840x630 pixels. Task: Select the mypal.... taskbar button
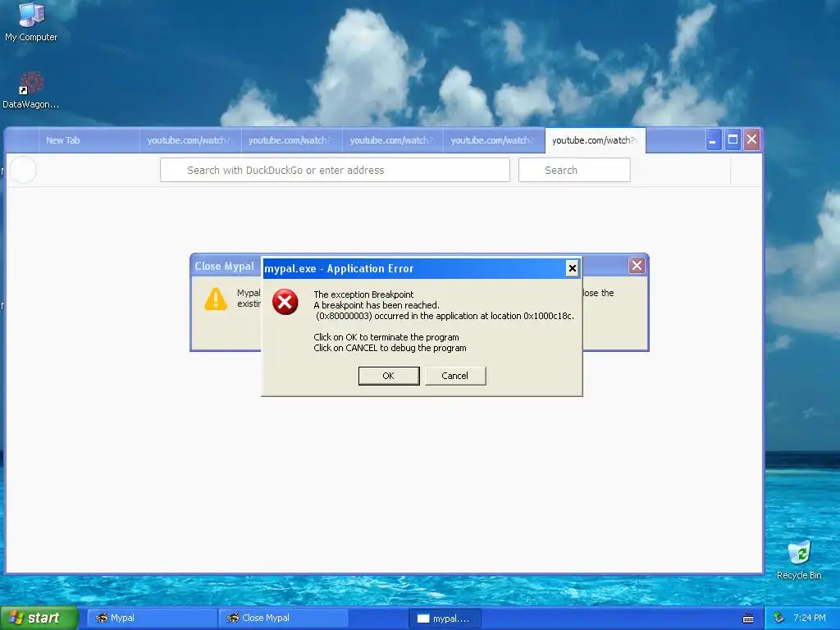pyautogui.click(x=445, y=619)
